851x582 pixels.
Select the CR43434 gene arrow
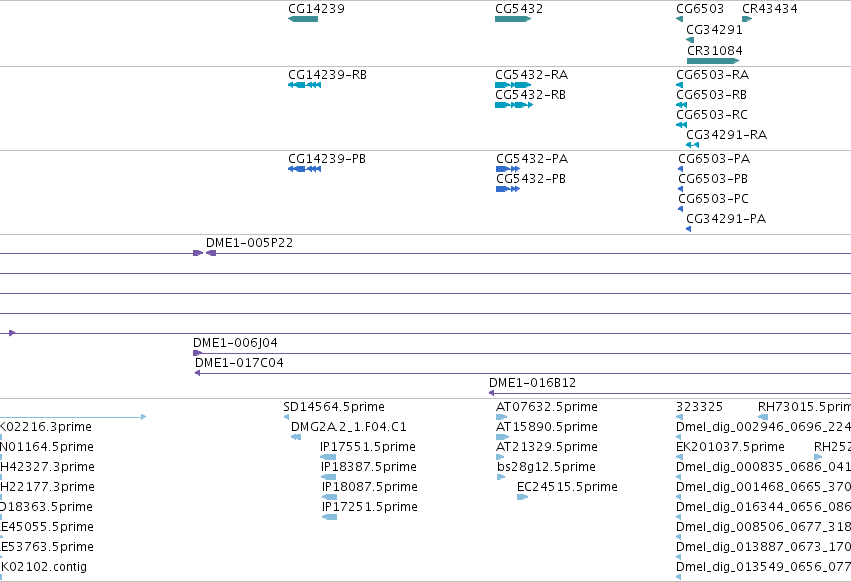tap(747, 19)
